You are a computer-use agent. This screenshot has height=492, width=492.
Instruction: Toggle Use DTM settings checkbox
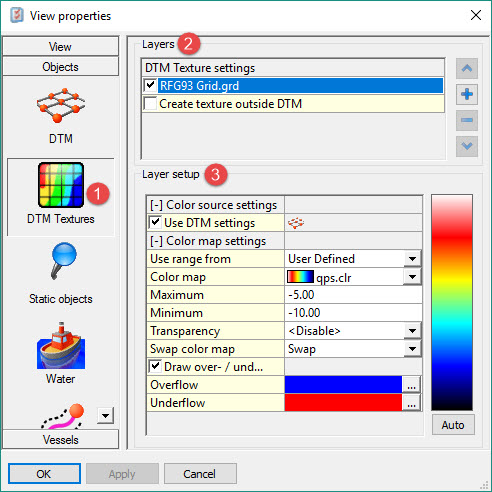point(155,222)
